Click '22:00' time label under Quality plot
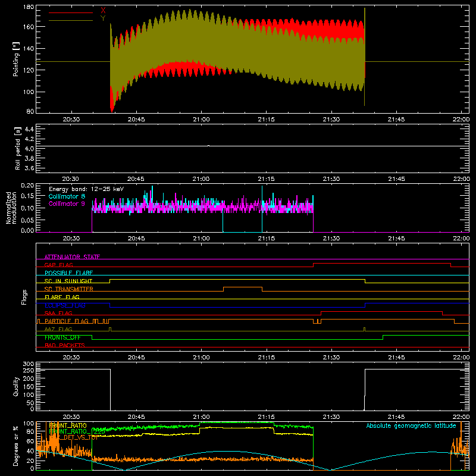This screenshot has height=476, width=476. pos(461,417)
